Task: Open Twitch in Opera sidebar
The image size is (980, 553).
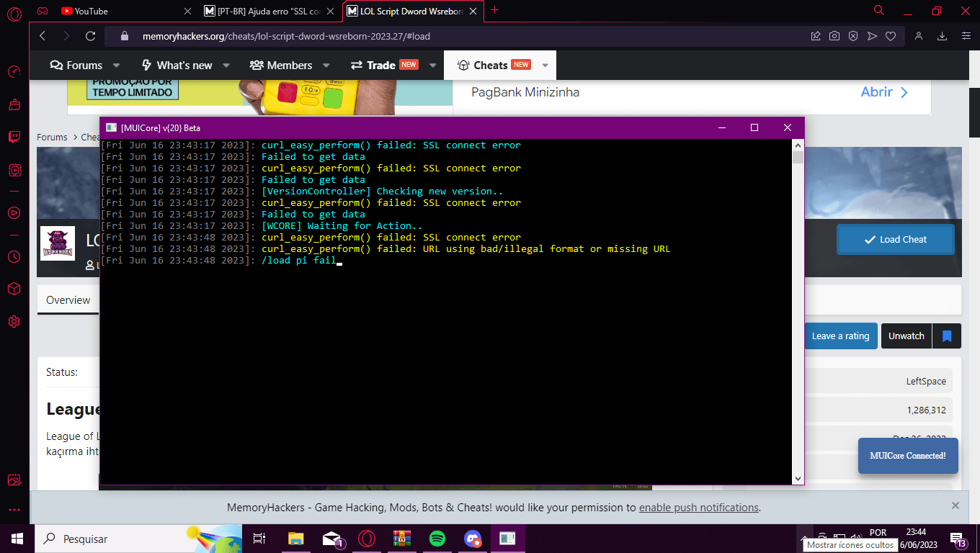Action: pos(14,137)
